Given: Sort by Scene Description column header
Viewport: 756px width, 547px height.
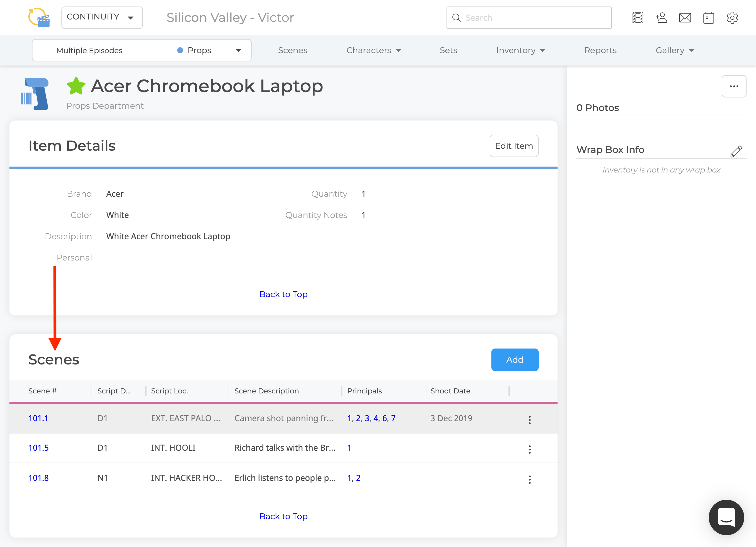Looking at the screenshot, I should pyautogui.click(x=266, y=391).
